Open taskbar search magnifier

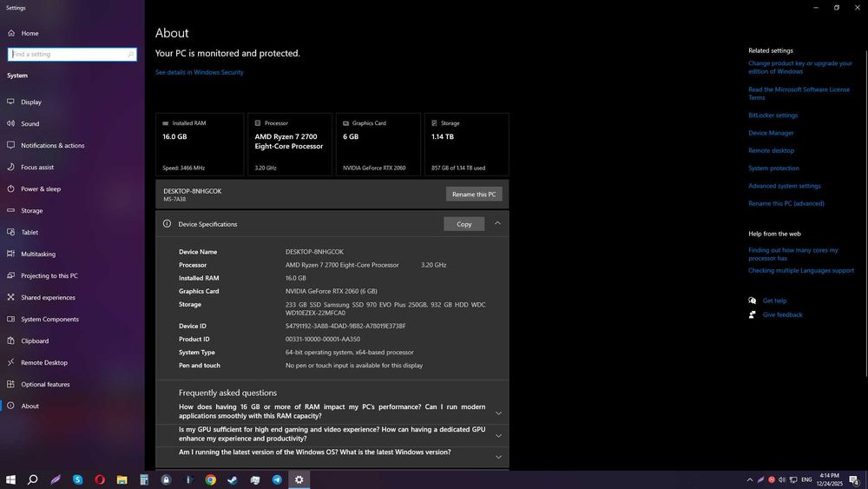[33, 479]
